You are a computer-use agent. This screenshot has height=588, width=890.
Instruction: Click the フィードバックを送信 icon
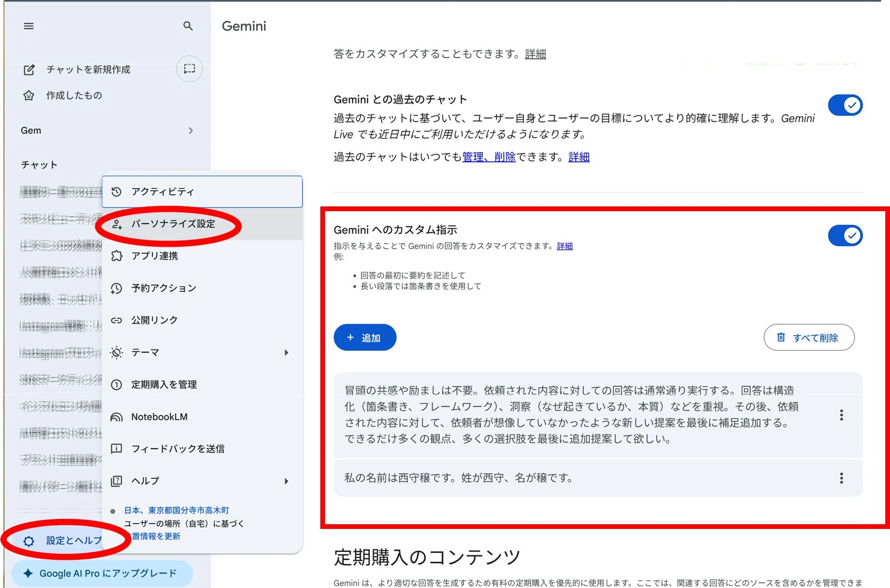pyautogui.click(x=117, y=448)
